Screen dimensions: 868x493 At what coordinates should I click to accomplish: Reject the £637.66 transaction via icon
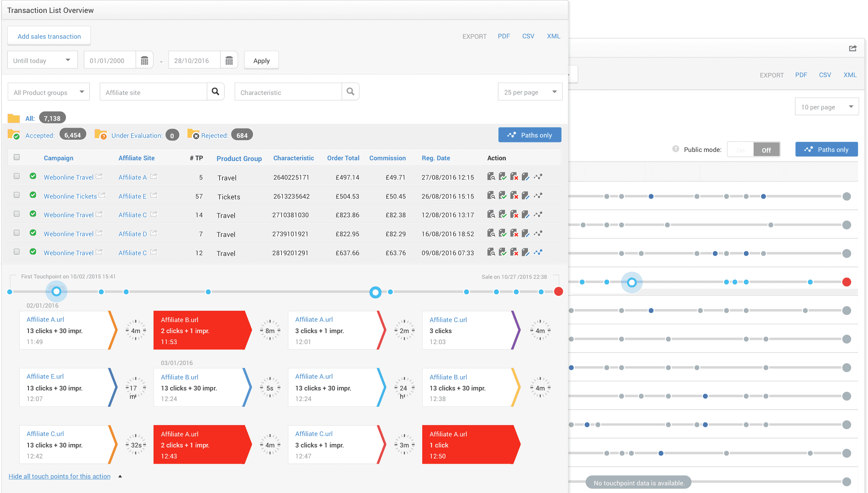point(514,252)
